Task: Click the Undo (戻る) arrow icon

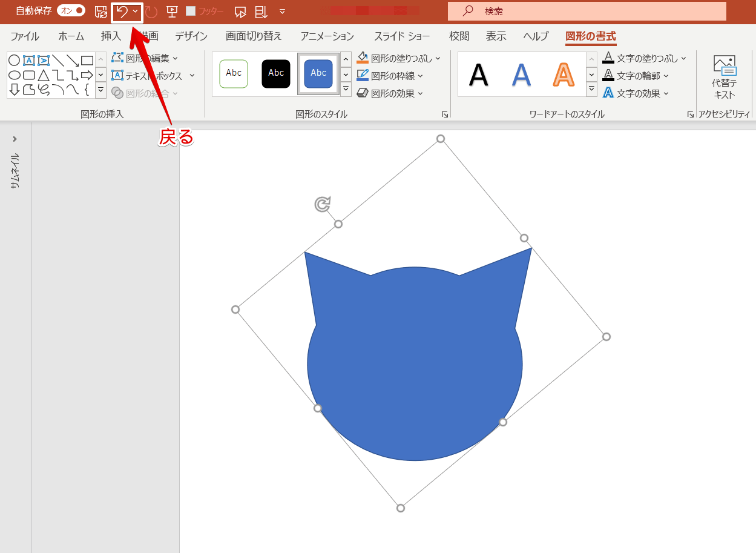Action: [x=122, y=12]
